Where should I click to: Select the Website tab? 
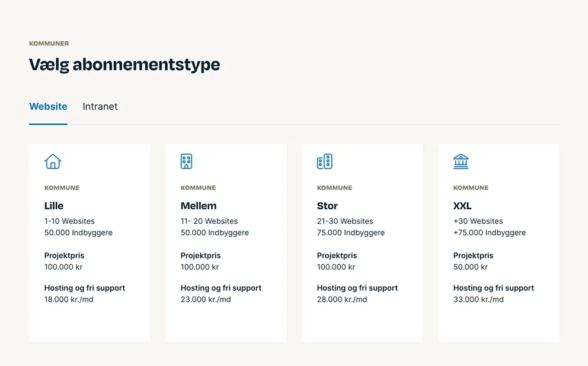pos(49,107)
